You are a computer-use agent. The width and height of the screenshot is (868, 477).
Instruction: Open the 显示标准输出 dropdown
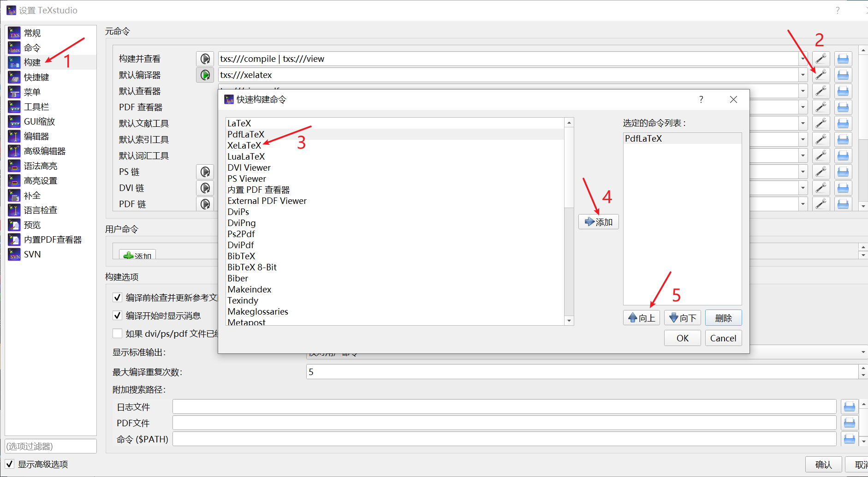coord(863,352)
